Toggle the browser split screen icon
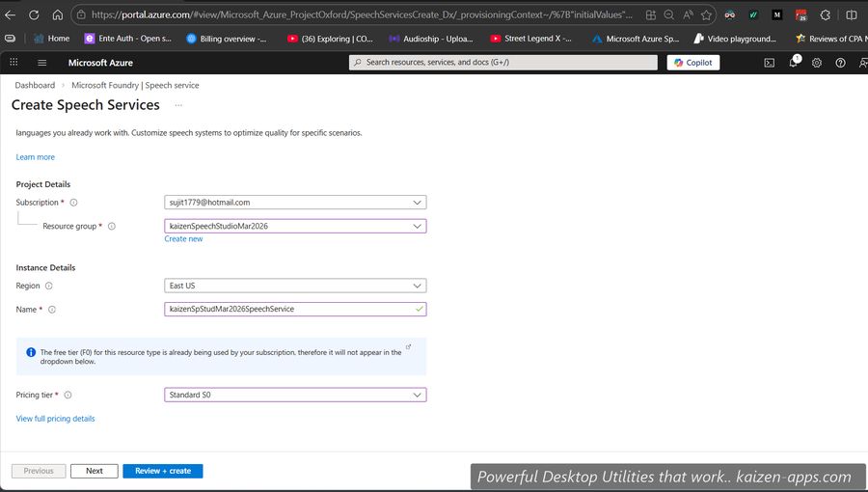The width and height of the screenshot is (868, 492). coord(852,14)
